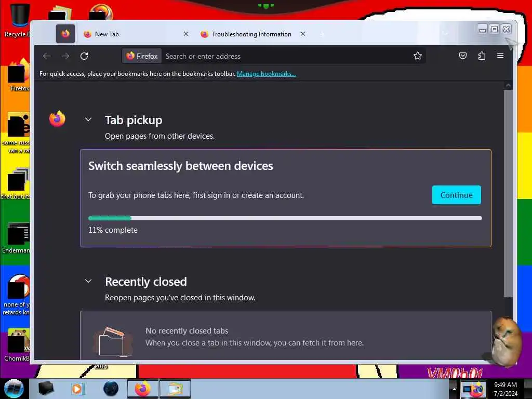Click the empty folder illustration
Viewport: 532px width, 399px height.
coord(113,342)
